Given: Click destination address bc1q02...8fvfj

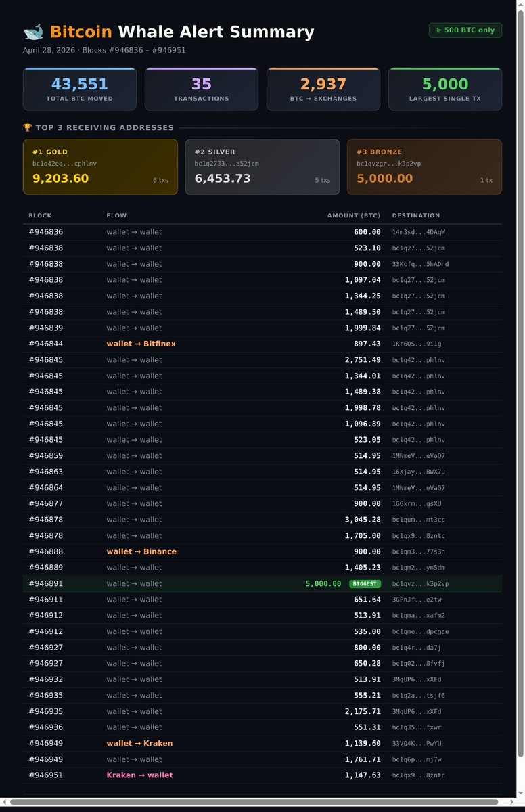Looking at the screenshot, I should click(x=419, y=664).
